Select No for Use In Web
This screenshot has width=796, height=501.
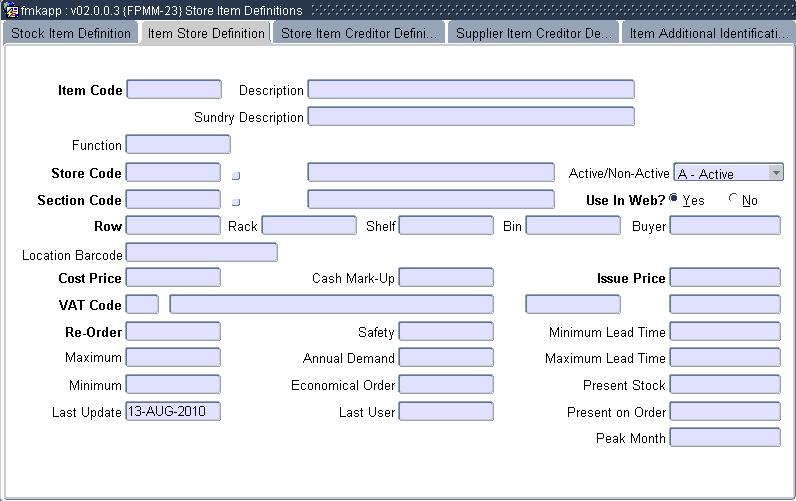[x=734, y=198]
